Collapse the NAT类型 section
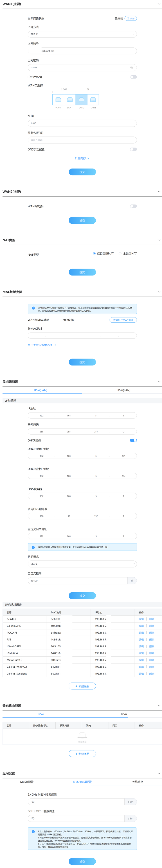Image resolution: width=162 pixels, height=868 pixels. [x=159, y=240]
